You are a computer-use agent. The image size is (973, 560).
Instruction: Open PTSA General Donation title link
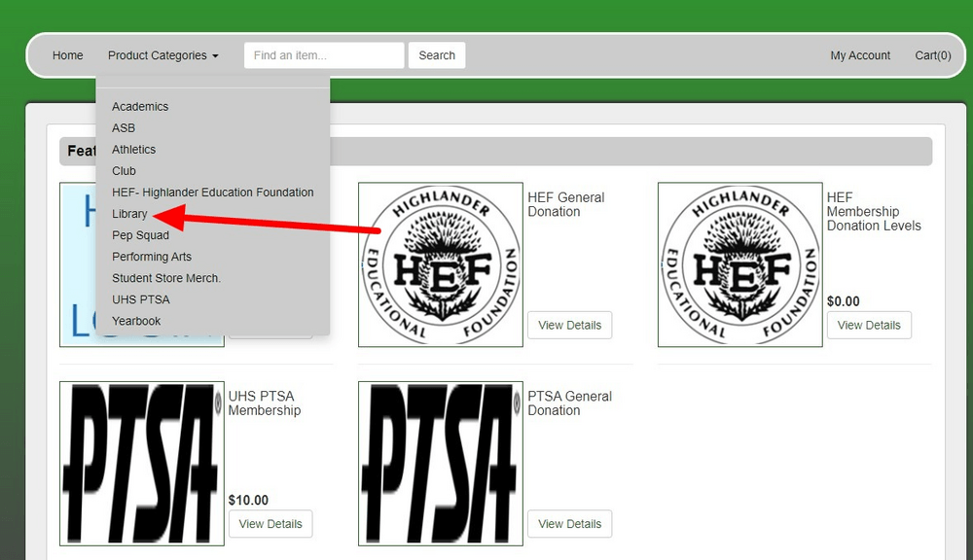569,403
